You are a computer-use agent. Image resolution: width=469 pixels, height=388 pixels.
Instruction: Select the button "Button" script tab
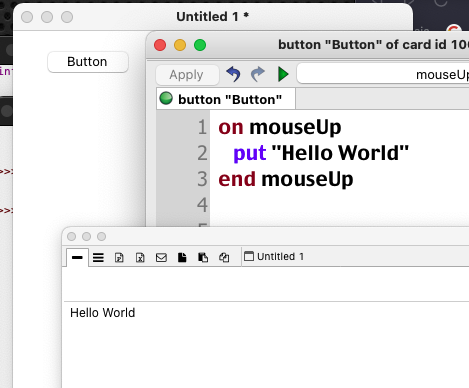pos(226,99)
